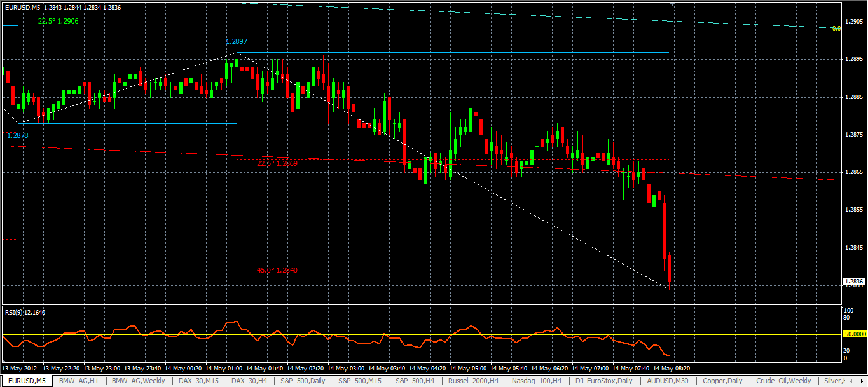Click the 13 May 23:00 time label
The height and width of the screenshot is (387, 868).
[x=102, y=369]
